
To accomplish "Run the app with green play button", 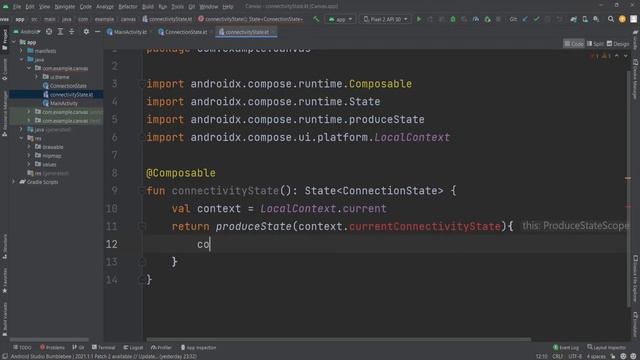I will 419,19.
